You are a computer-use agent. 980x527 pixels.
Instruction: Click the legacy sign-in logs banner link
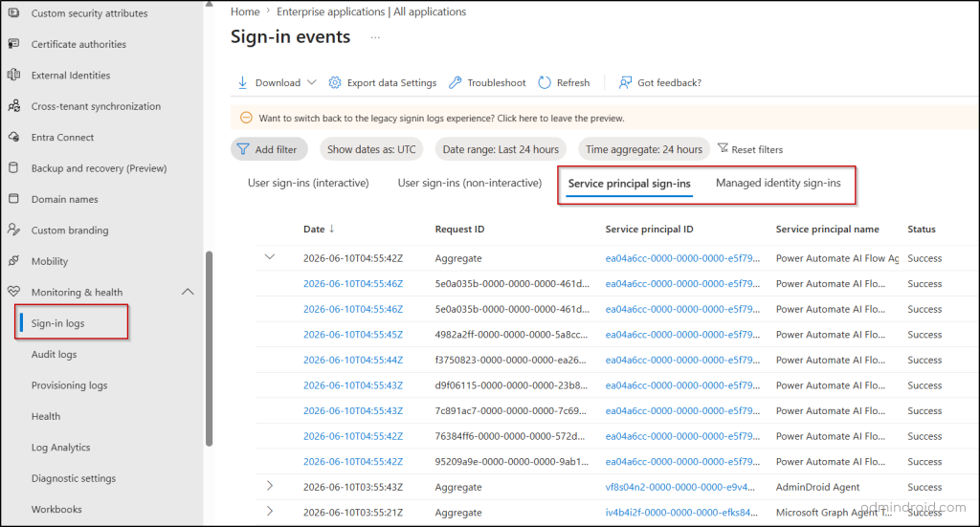pos(441,118)
